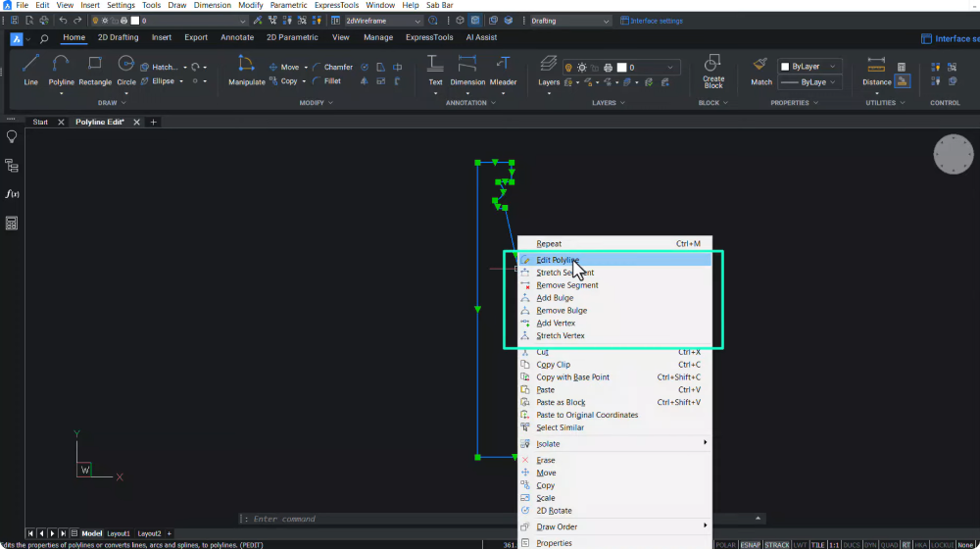Viewport: 980px width, 550px height.
Task: Toggle LWT in the status bar
Action: coord(800,545)
